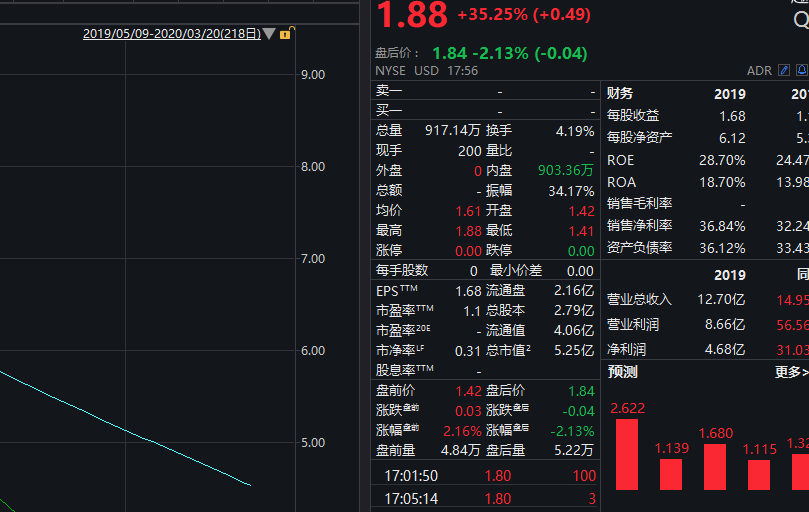Click the 1.680 red forecast bar
The height and width of the screenshot is (512, 809).
pyautogui.click(x=715, y=467)
